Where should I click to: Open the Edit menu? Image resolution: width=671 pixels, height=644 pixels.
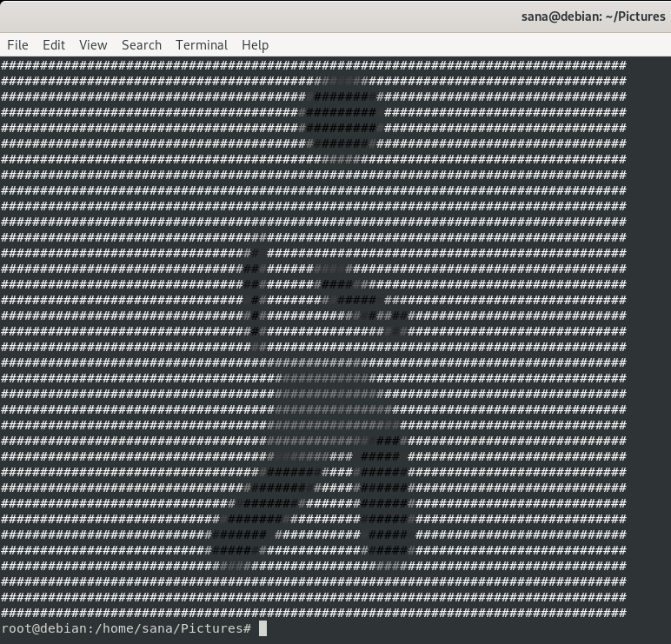[54, 45]
